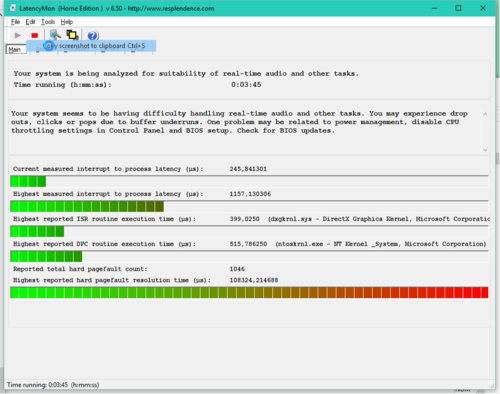Screen dimensions: 500x394
Task: Open the Help menu
Action: [67, 22]
